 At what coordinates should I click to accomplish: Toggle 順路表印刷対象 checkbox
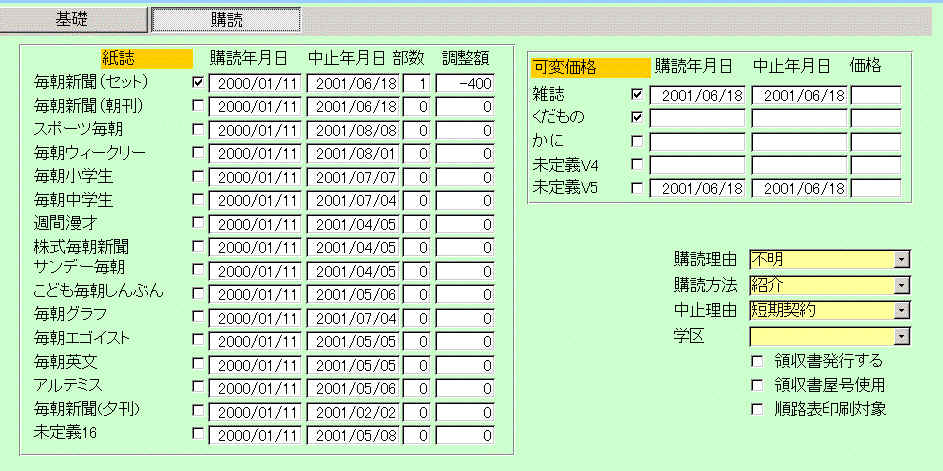[x=757, y=410]
